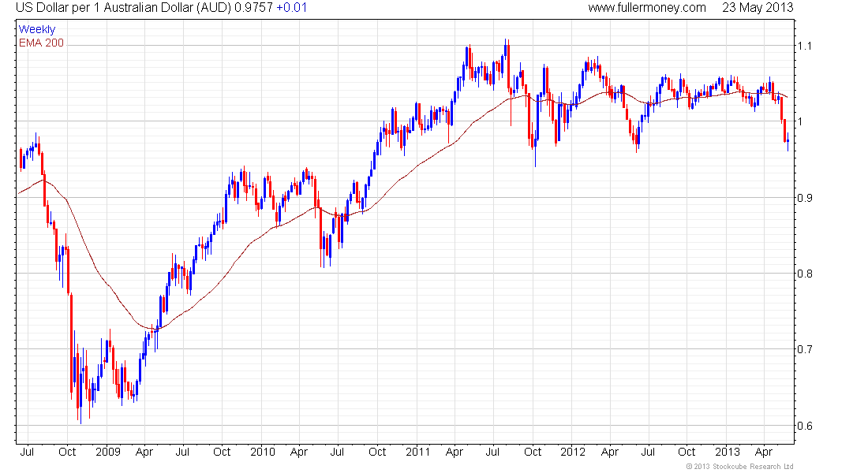The width and height of the screenshot is (868, 473).
Task: Click the 1 label on the price axis
Action: [800, 121]
